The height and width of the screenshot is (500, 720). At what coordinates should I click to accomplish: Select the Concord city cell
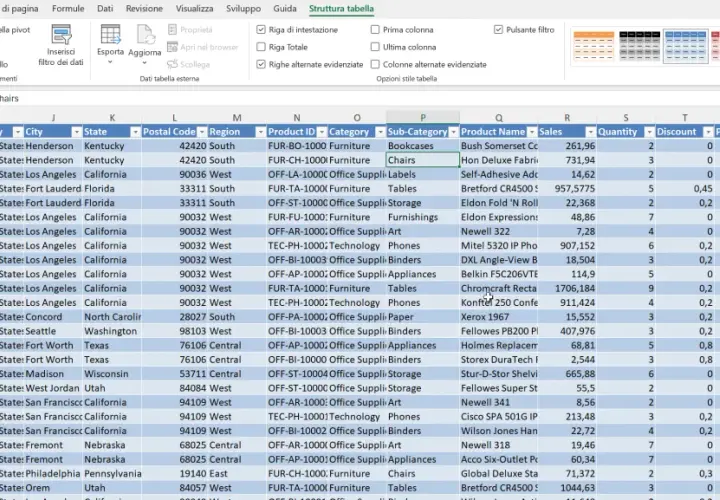click(x=53, y=317)
